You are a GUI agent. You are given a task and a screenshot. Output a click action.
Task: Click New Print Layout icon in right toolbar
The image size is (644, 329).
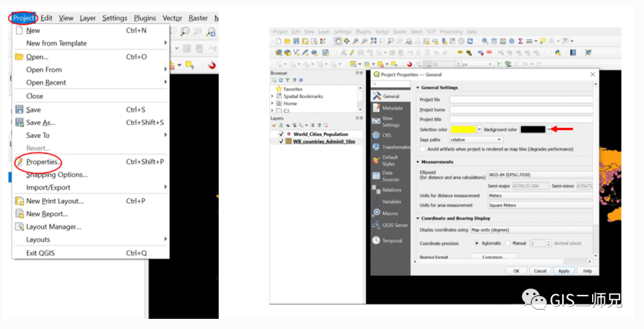305,41
